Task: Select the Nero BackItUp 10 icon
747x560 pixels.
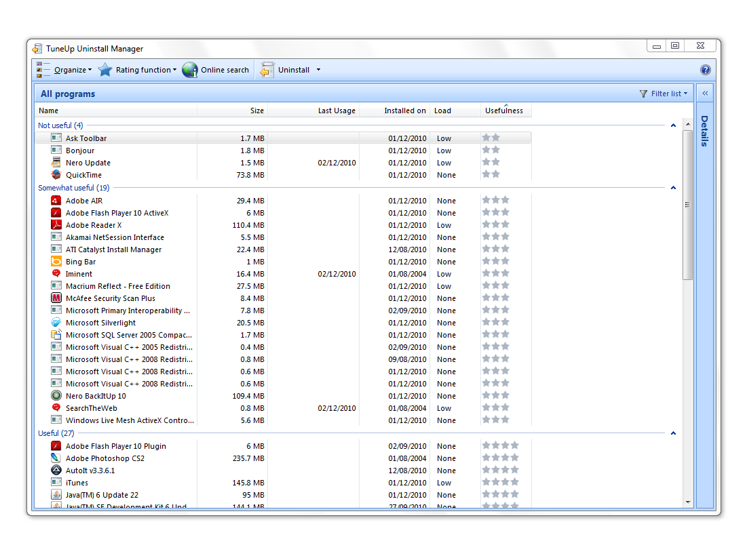Action: pos(56,396)
